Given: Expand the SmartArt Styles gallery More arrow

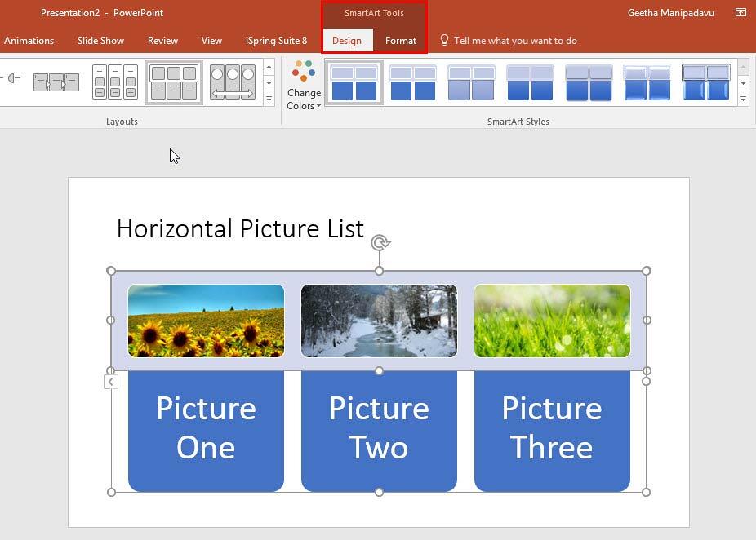Looking at the screenshot, I should 743,99.
